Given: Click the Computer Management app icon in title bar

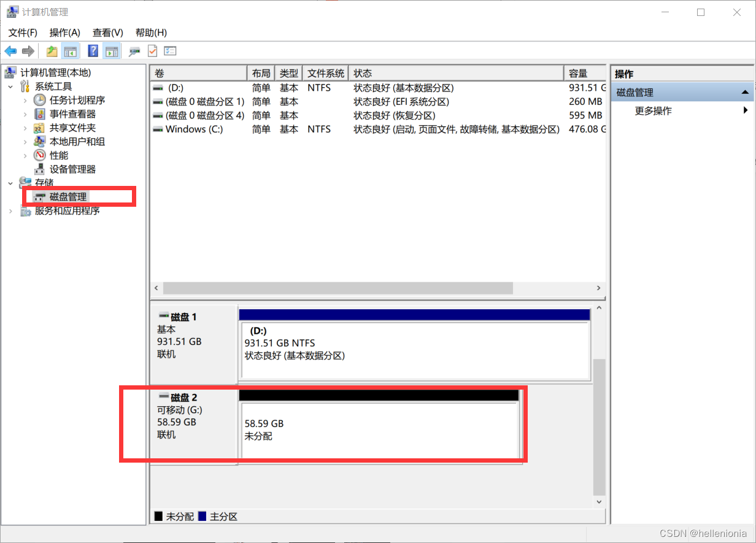Looking at the screenshot, I should click(x=12, y=12).
